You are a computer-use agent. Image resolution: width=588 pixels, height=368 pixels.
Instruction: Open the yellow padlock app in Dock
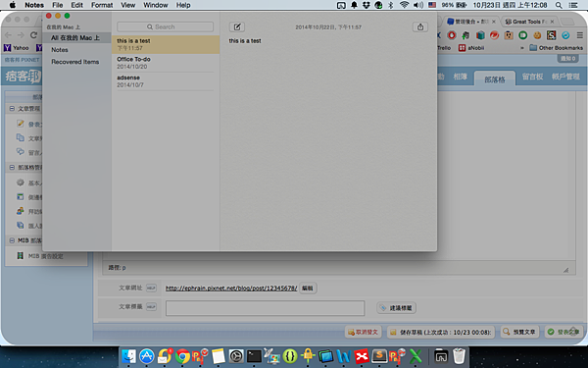tap(308, 356)
